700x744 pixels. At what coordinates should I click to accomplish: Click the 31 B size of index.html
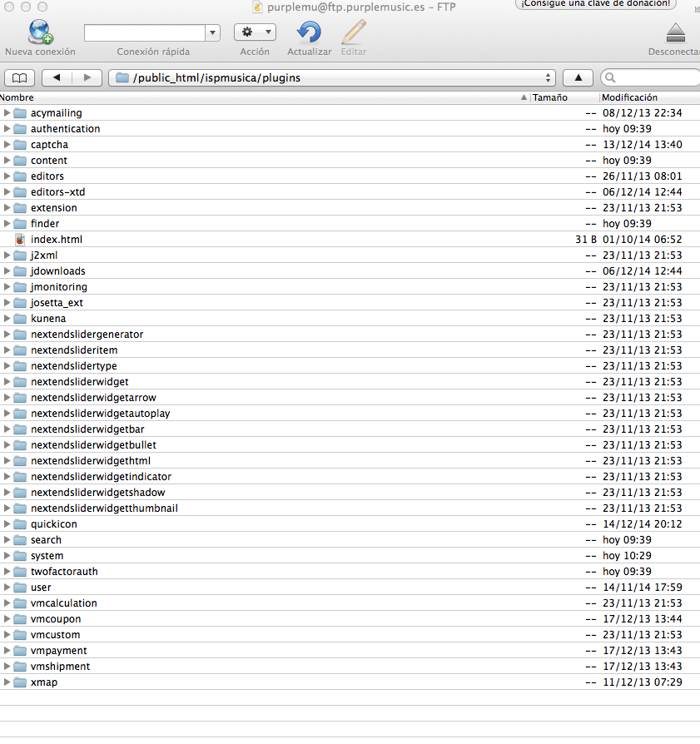586,239
